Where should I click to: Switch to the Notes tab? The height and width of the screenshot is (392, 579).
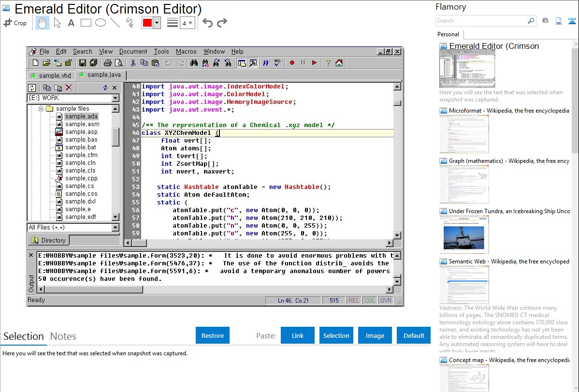tap(63, 336)
